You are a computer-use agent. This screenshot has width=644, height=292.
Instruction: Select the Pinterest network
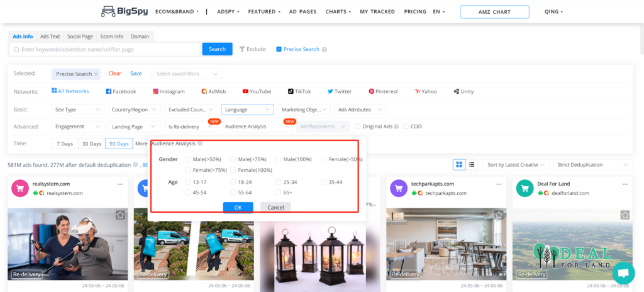tap(383, 91)
